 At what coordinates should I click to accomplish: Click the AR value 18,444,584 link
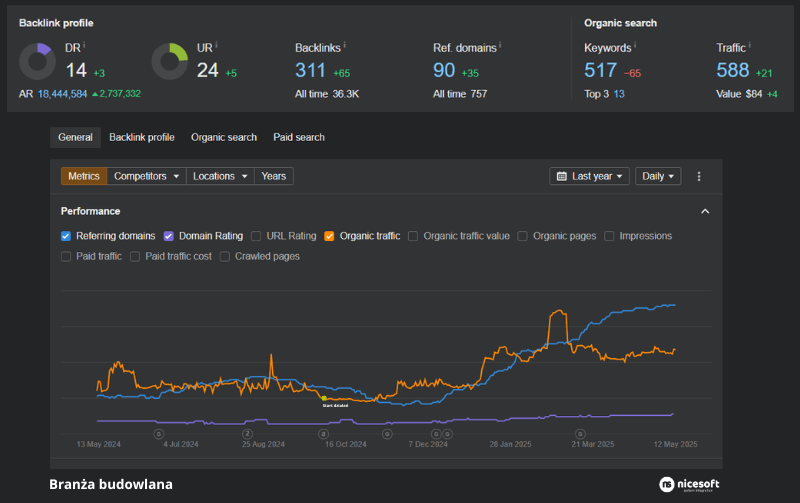coord(62,94)
